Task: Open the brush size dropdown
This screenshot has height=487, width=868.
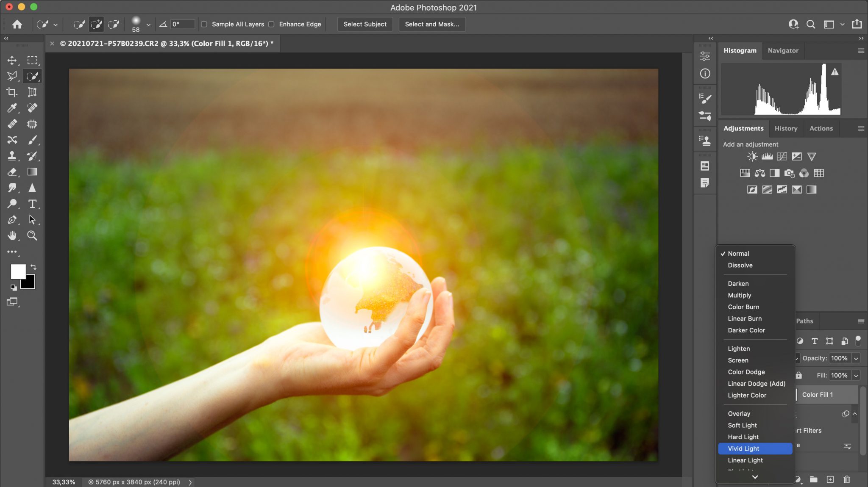Action: (x=148, y=24)
